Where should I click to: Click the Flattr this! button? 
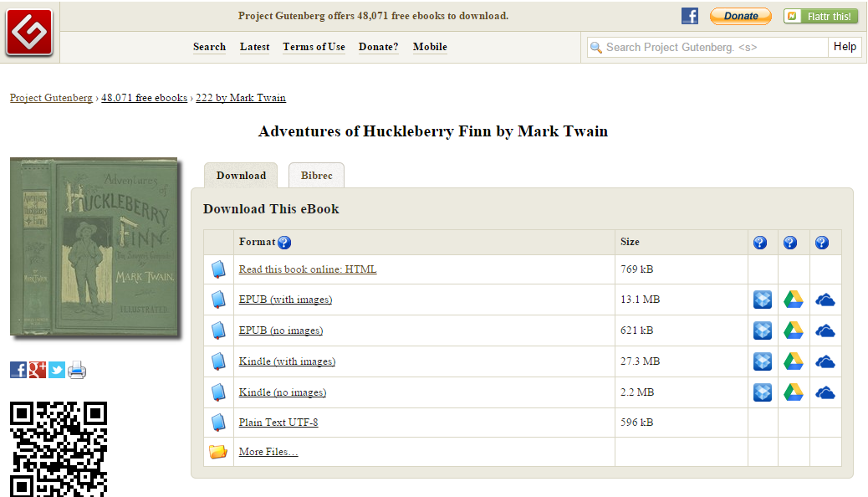point(821,16)
